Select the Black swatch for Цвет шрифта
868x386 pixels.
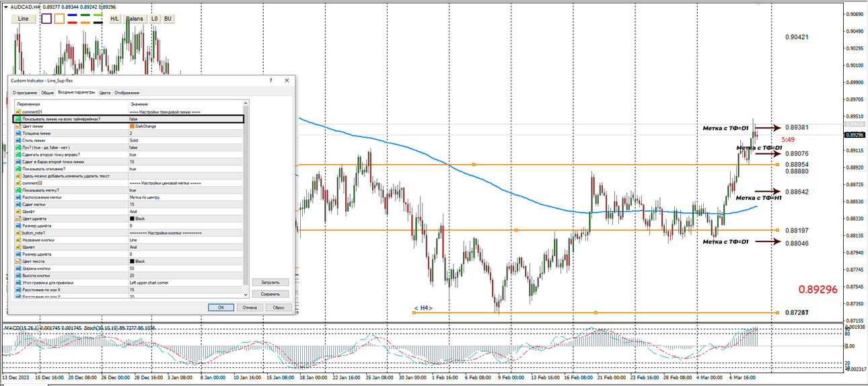coord(132,219)
